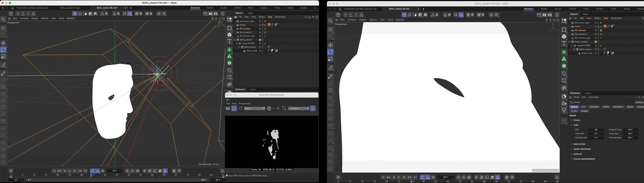
Task: Toggle X axis lock in left window
Action: point(18,14)
